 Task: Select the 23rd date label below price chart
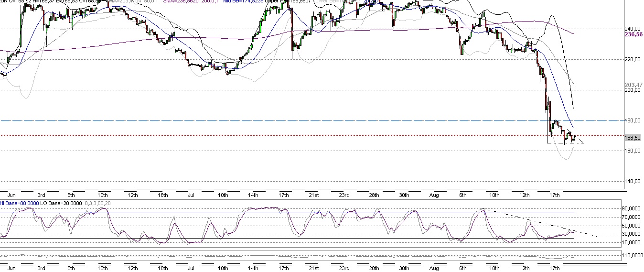344,195
